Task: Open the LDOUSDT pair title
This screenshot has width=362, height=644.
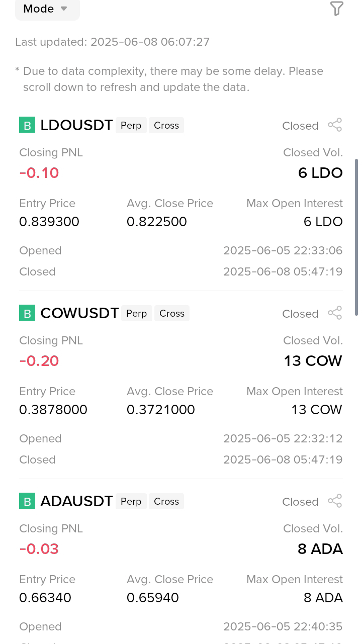Action: (x=76, y=125)
